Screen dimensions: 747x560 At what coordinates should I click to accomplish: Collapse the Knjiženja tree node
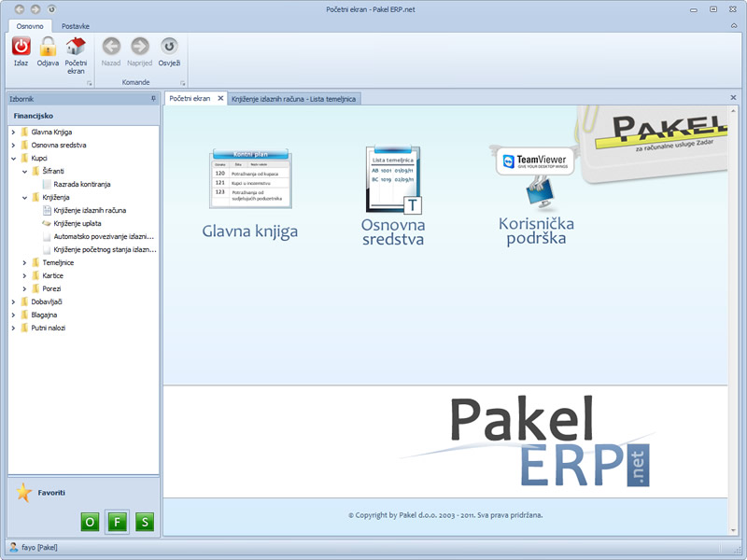coord(25,197)
